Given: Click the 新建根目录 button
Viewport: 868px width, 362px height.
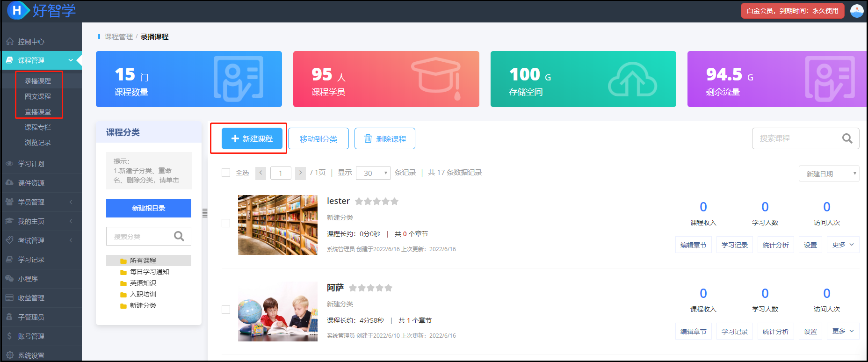Looking at the screenshot, I should pyautogui.click(x=149, y=208).
